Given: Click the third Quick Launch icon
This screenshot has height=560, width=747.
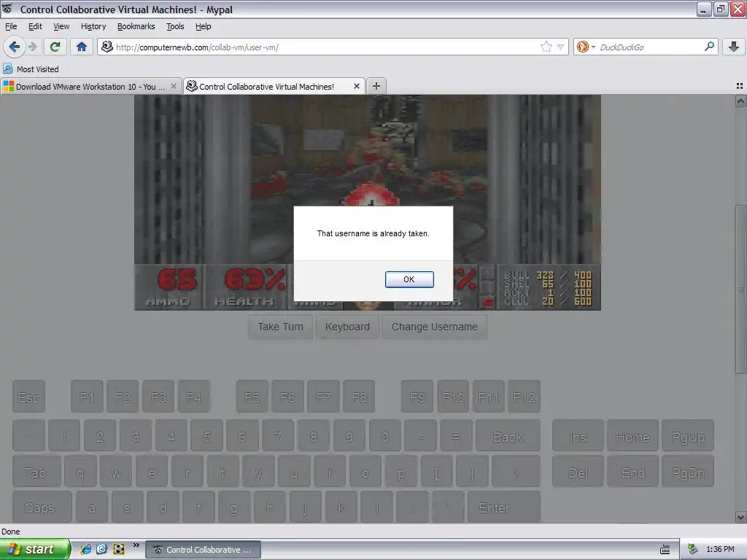Looking at the screenshot, I should (x=119, y=549).
